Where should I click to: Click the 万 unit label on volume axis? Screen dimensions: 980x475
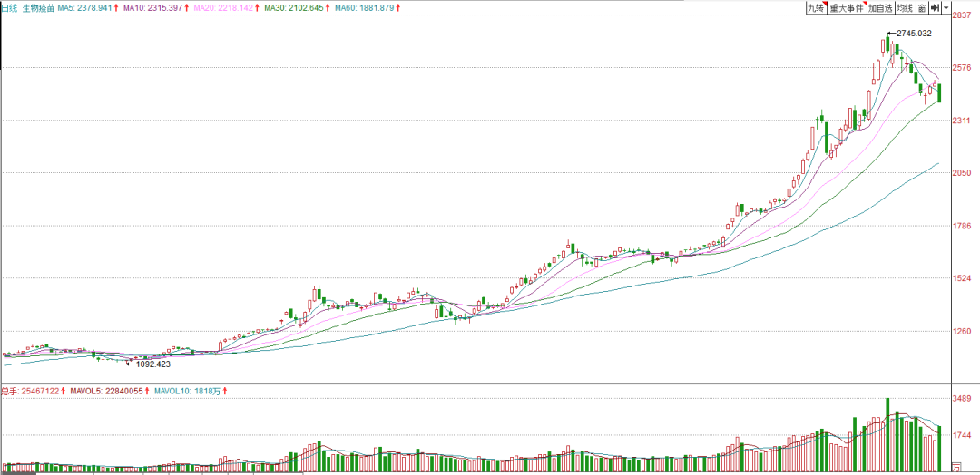956,466
